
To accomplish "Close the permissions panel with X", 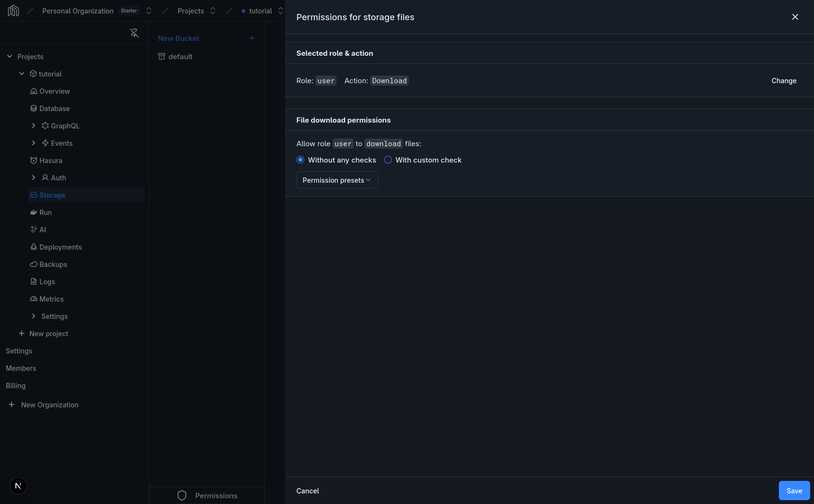I will [x=795, y=17].
